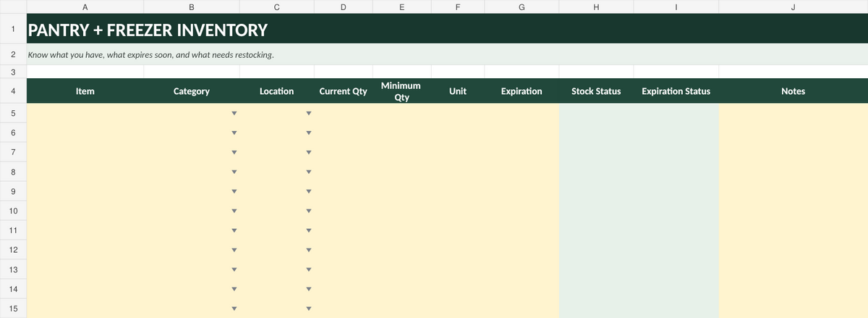868x318 pixels.
Task: Open Category dropdown in row 7
Action: coord(234,153)
